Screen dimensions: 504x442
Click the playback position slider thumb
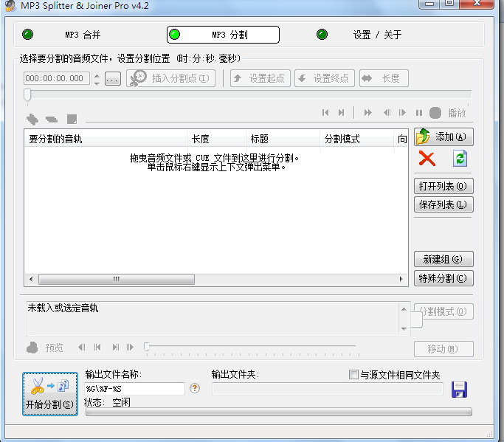point(27,95)
